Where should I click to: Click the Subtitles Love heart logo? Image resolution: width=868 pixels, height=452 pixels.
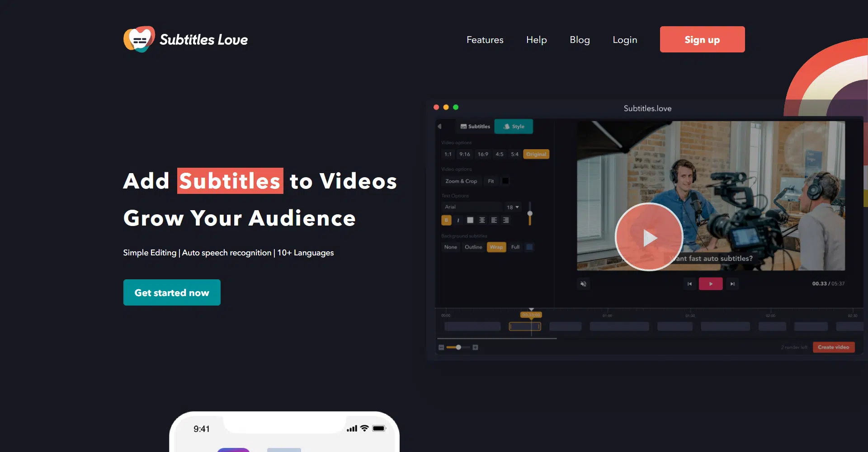139,39
